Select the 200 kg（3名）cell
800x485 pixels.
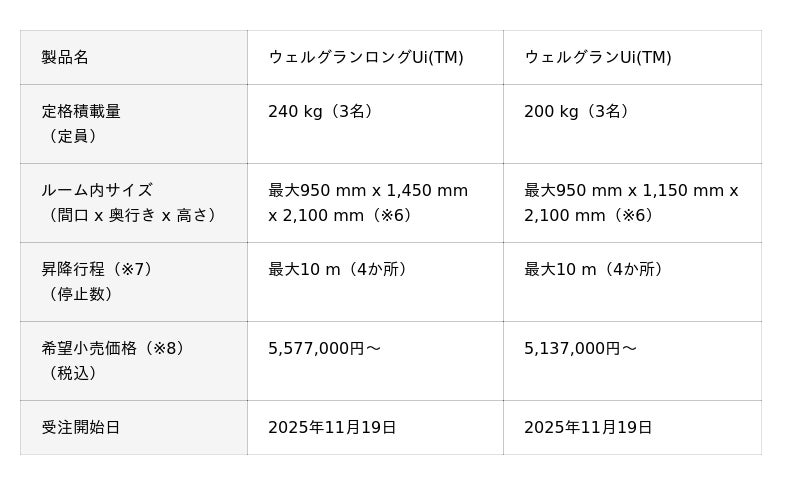coord(579,111)
